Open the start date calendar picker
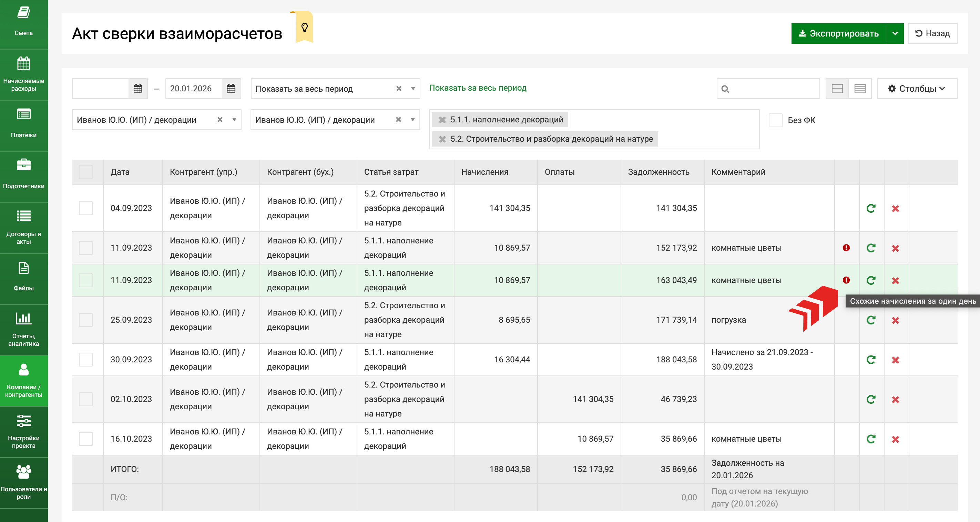 [x=138, y=89]
